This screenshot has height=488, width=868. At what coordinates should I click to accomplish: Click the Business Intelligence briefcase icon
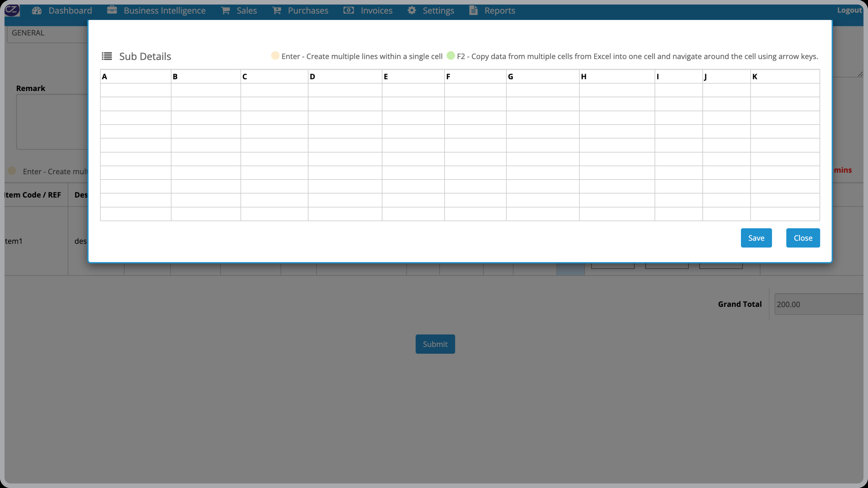[x=112, y=10]
